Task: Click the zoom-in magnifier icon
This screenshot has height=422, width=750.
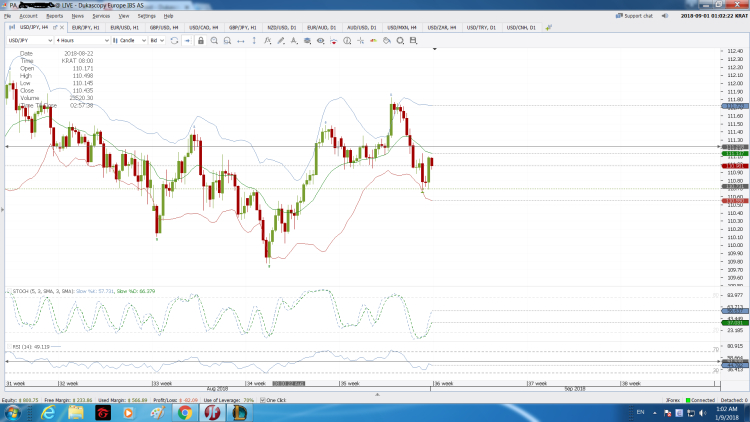Action: (214, 41)
